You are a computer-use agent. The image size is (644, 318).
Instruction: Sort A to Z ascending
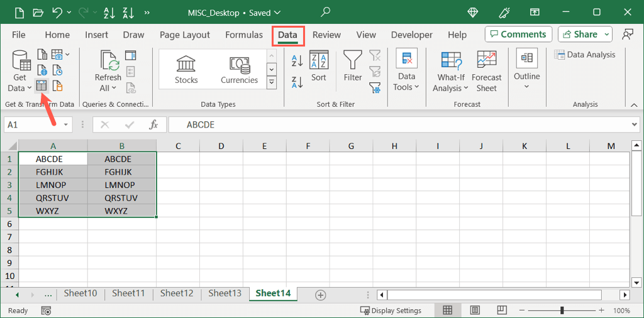[x=297, y=61]
